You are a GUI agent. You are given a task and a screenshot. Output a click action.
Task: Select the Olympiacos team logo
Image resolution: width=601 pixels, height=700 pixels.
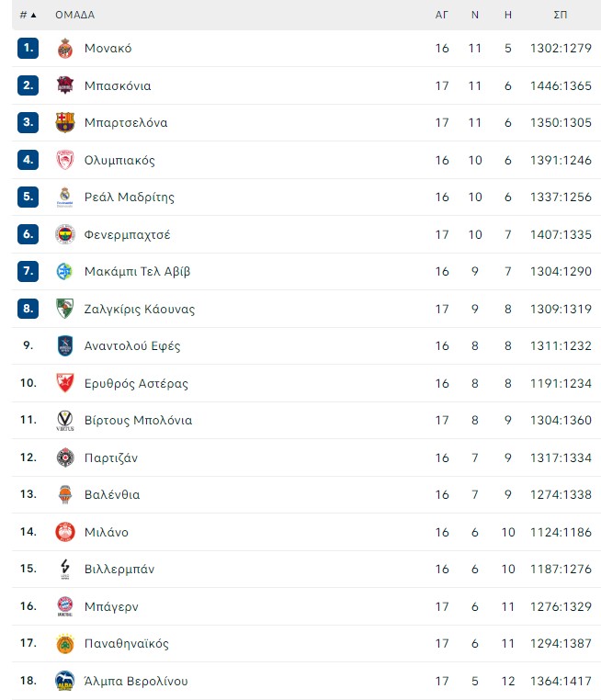(x=65, y=160)
